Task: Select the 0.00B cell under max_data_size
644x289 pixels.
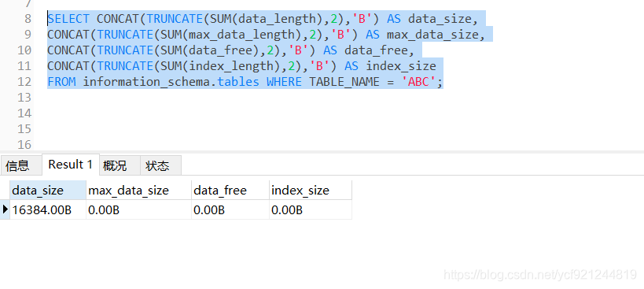Action: 139,210
